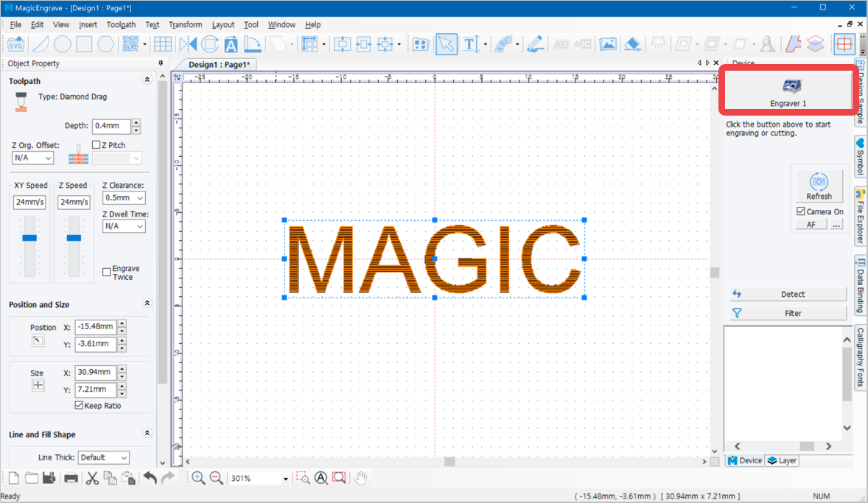Uncheck the Keep Ratio checkbox
The image size is (868, 503).
point(79,406)
